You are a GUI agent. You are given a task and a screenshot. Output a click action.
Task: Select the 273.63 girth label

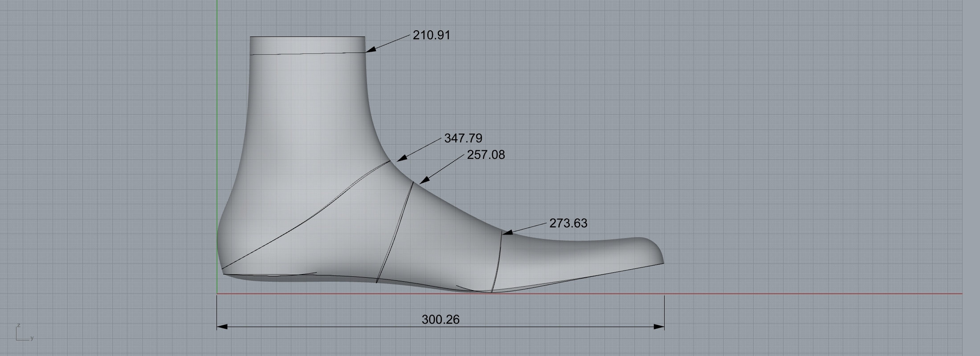tap(568, 223)
